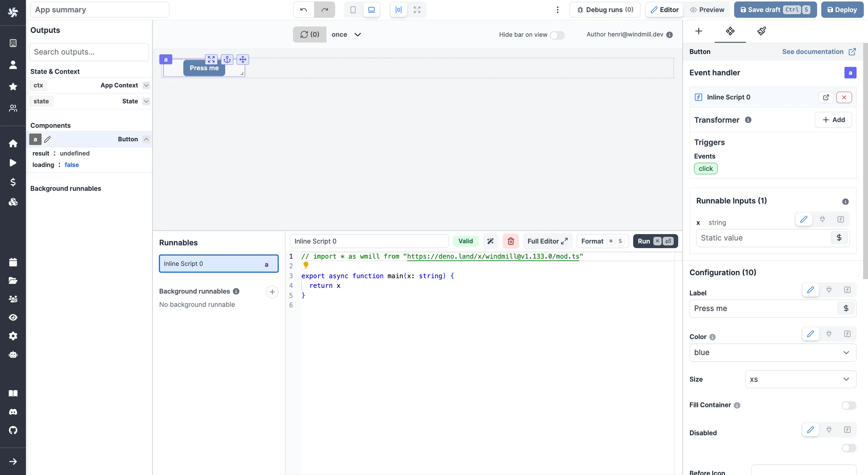This screenshot has width=868, height=475.
Task: Switch to Preview mode
Action: (x=707, y=9)
